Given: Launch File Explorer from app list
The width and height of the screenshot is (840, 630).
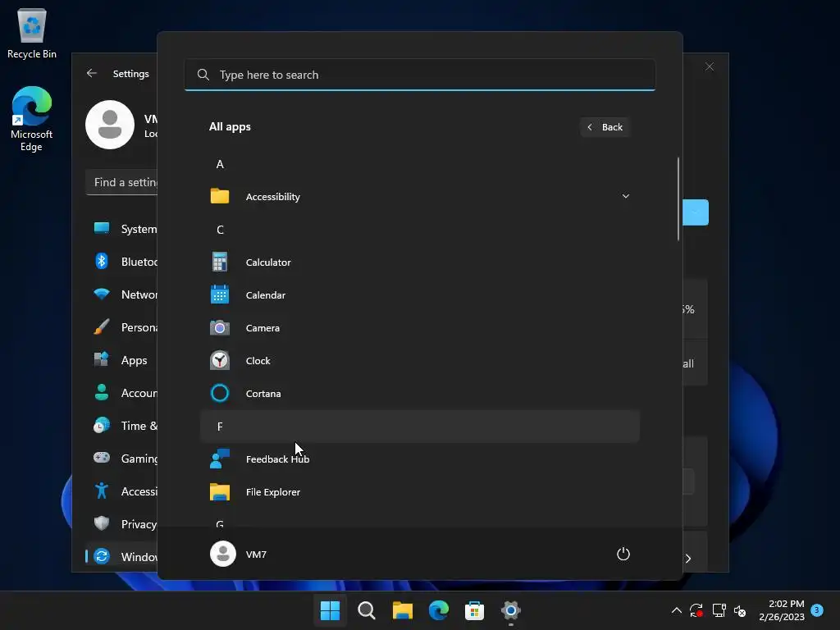Looking at the screenshot, I should coord(419,492).
